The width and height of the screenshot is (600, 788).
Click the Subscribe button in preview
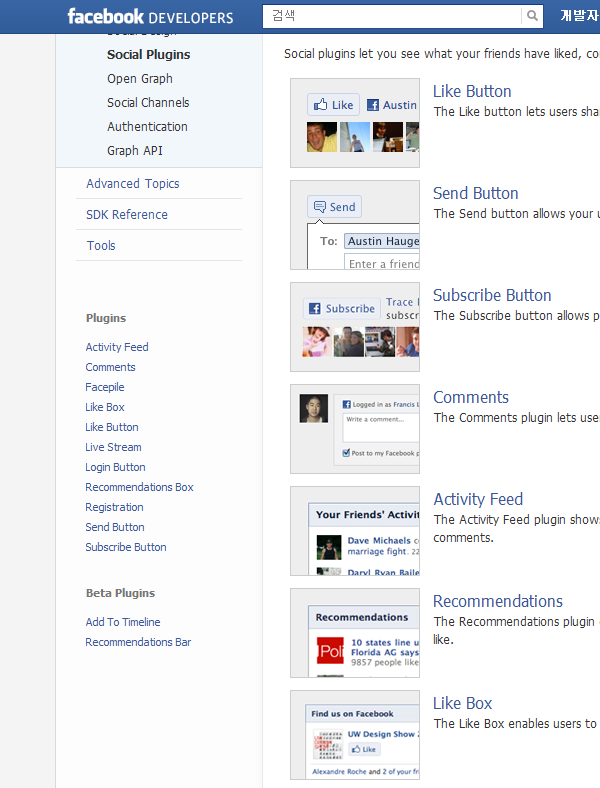click(342, 308)
